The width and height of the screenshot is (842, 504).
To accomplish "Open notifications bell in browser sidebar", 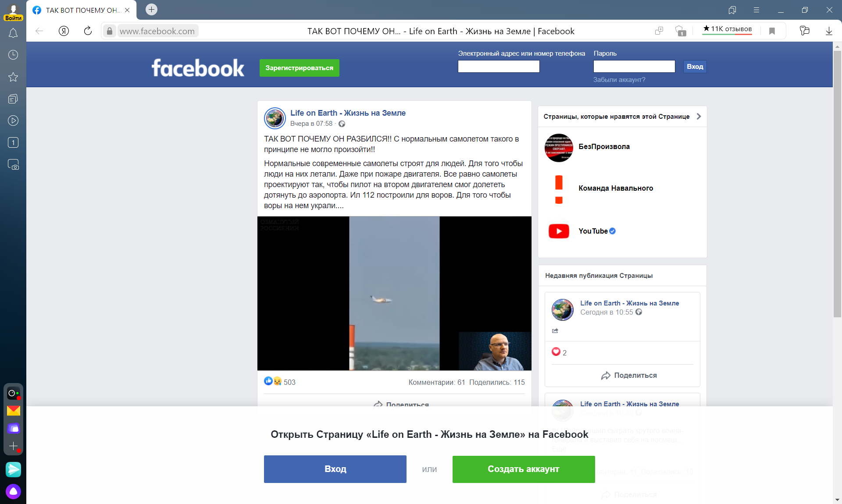I will pyautogui.click(x=13, y=33).
